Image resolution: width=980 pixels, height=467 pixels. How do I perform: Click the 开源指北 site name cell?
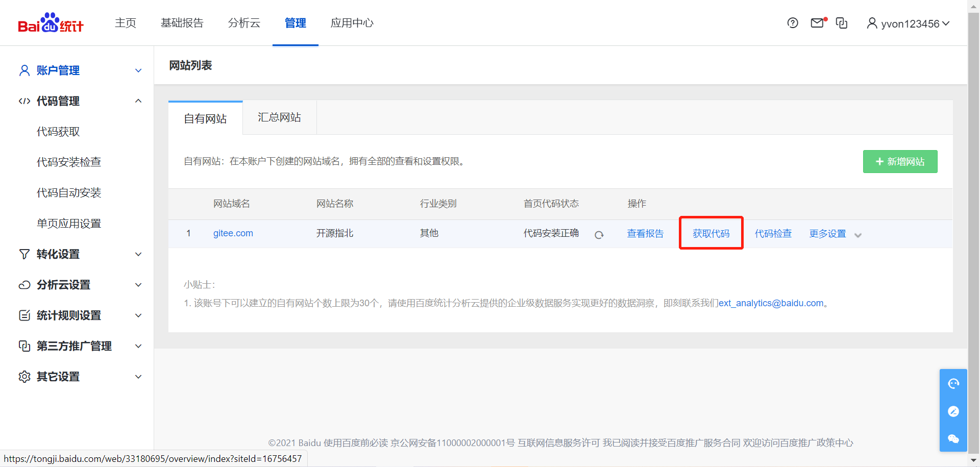pyautogui.click(x=335, y=233)
